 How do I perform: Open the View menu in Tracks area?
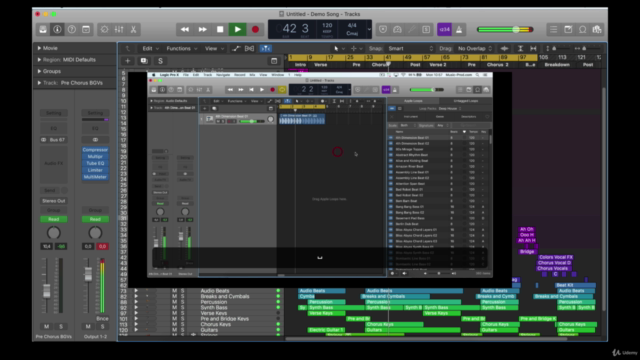214,49
